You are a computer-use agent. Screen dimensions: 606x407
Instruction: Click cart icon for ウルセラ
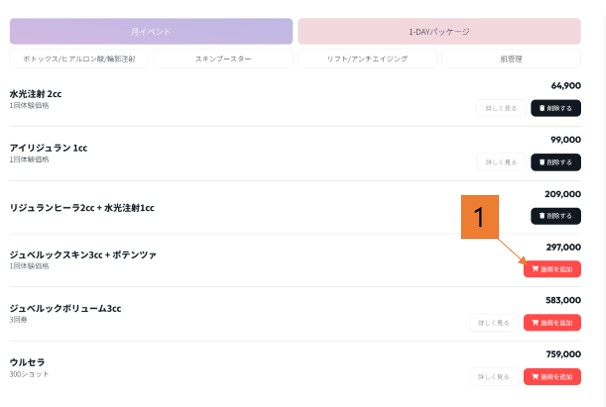tap(535, 377)
